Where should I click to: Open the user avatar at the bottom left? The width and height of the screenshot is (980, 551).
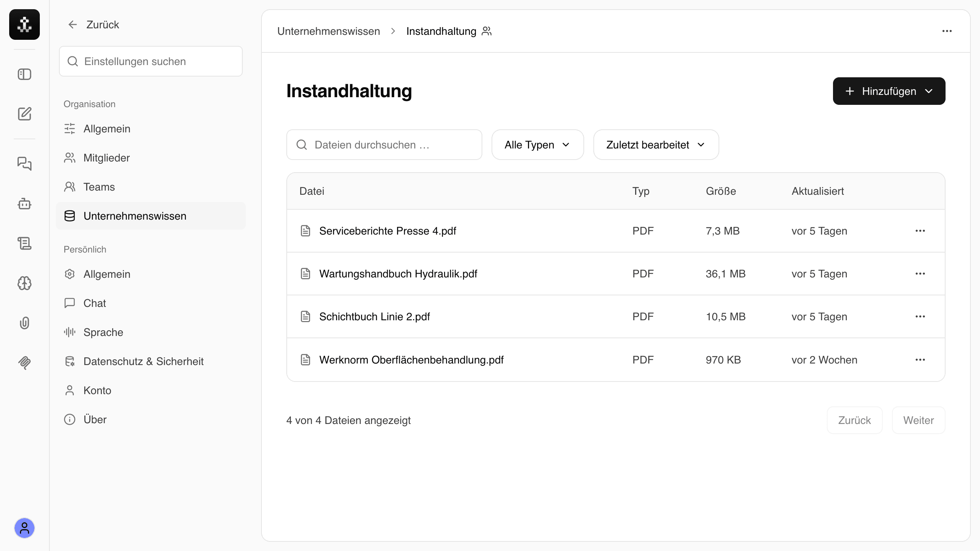tap(24, 528)
